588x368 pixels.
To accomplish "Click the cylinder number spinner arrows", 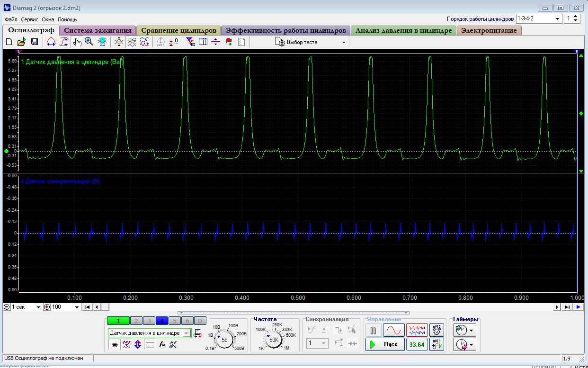I will pyautogui.click(x=575, y=19).
